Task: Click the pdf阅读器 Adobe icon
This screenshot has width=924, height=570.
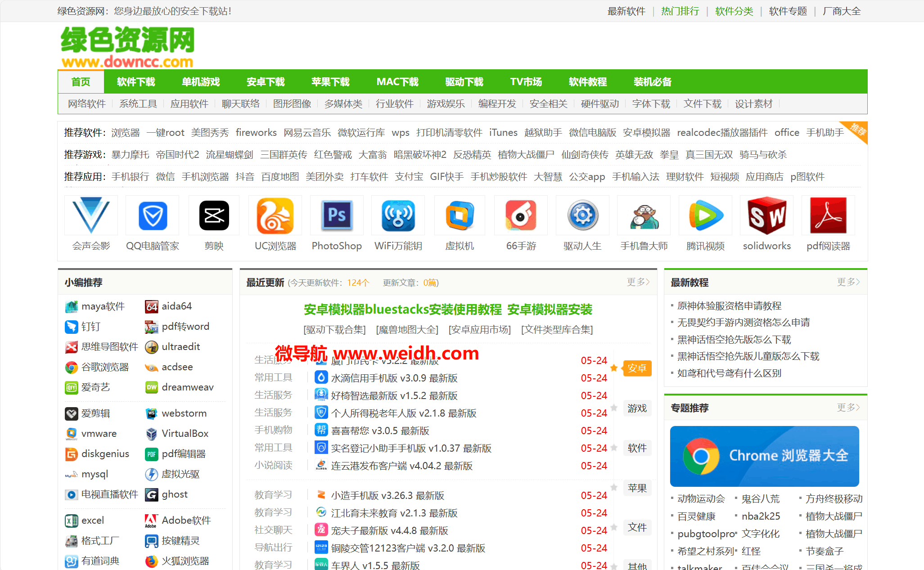Action: click(x=828, y=215)
